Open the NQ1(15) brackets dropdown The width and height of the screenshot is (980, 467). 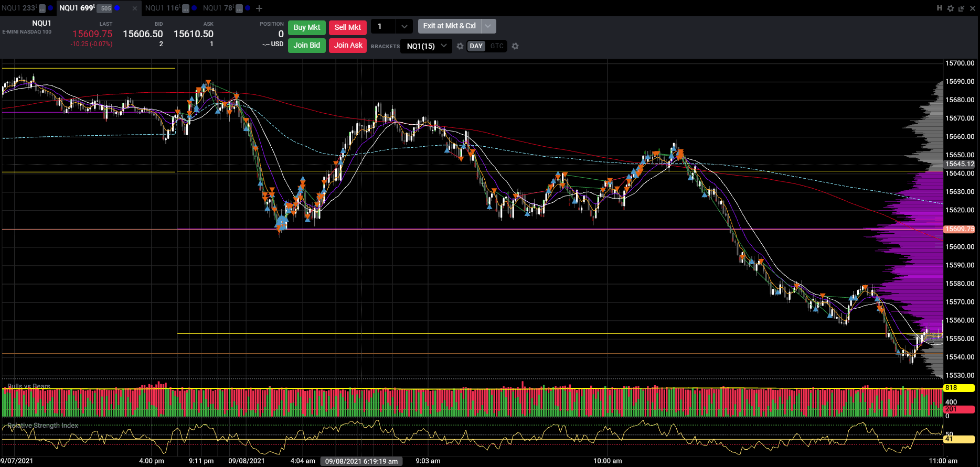click(x=426, y=46)
